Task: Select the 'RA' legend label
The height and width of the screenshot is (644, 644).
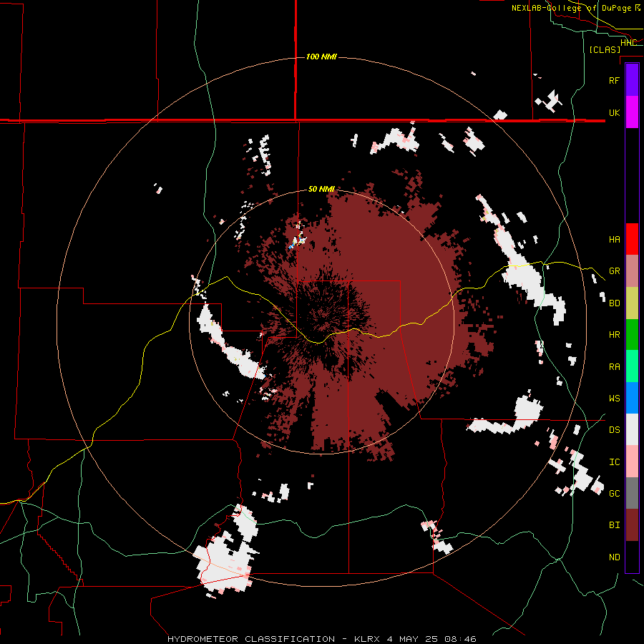Action: tap(614, 367)
